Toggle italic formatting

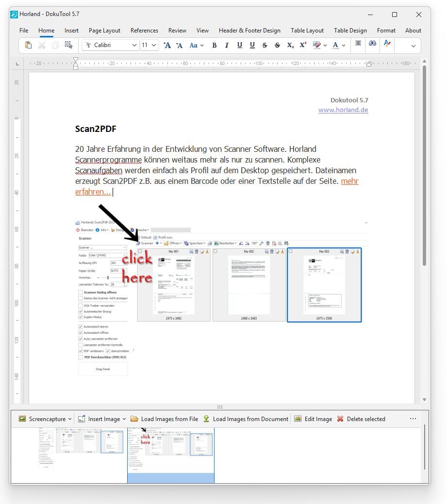pyautogui.click(x=227, y=45)
